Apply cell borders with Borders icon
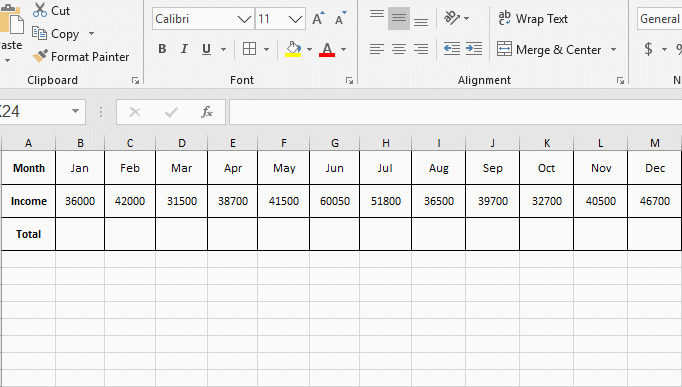This screenshot has height=387, width=682. pyautogui.click(x=249, y=49)
